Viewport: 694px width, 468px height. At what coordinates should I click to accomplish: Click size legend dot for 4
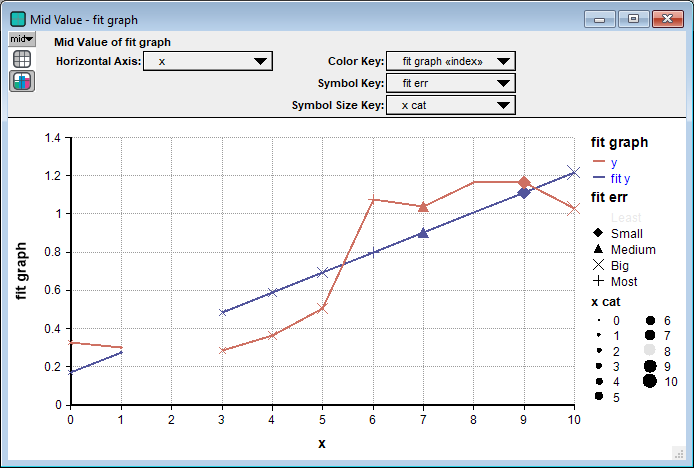(x=599, y=381)
